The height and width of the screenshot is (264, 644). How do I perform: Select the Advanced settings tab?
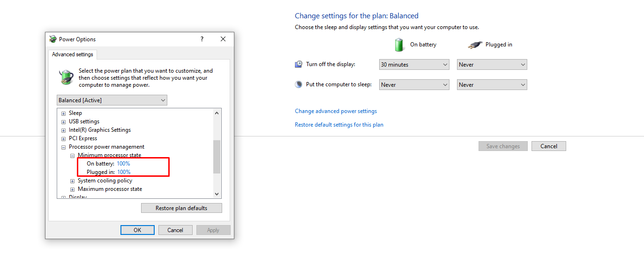pyautogui.click(x=72, y=54)
